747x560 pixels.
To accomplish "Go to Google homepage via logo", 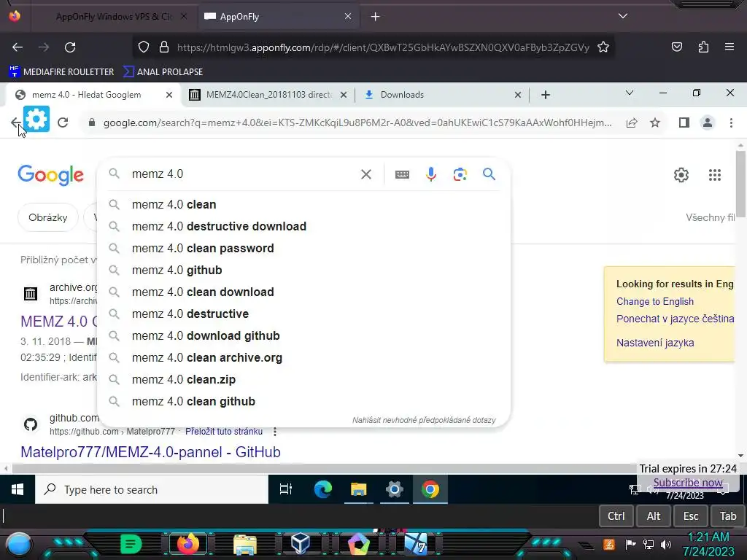I will point(51,175).
